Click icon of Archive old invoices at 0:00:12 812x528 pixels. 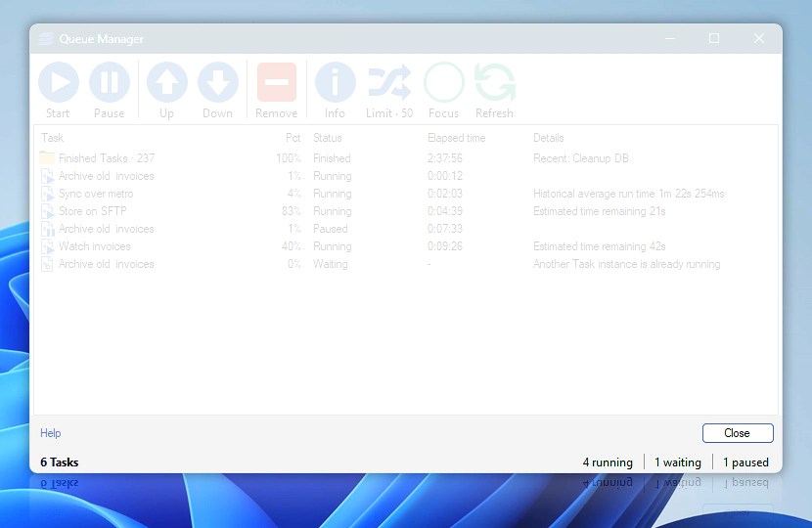pos(47,176)
